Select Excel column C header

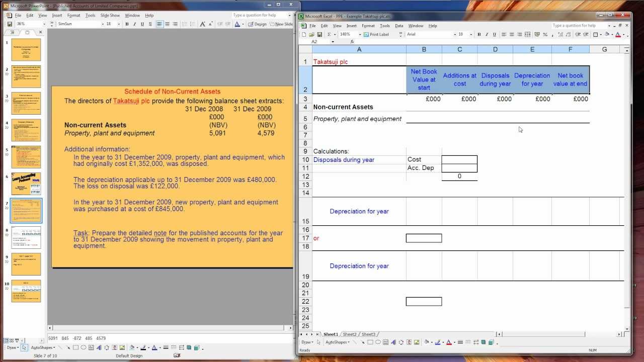(x=459, y=49)
